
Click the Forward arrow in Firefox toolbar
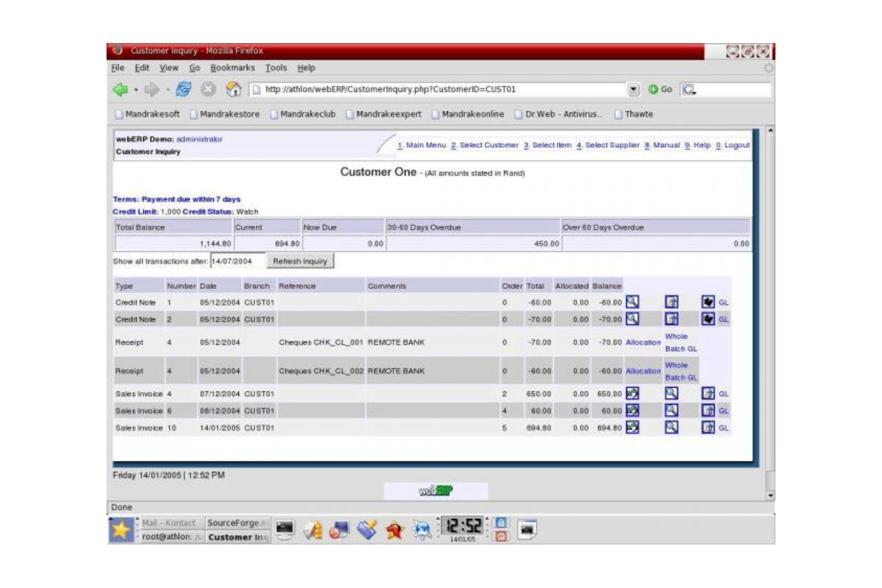tap(152, 89)
